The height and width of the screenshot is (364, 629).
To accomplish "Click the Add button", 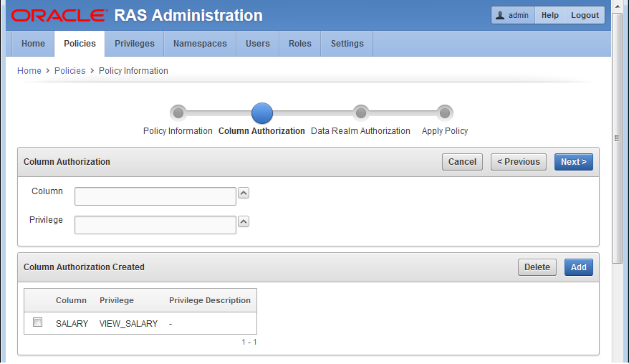I will [x=578, y=267].
